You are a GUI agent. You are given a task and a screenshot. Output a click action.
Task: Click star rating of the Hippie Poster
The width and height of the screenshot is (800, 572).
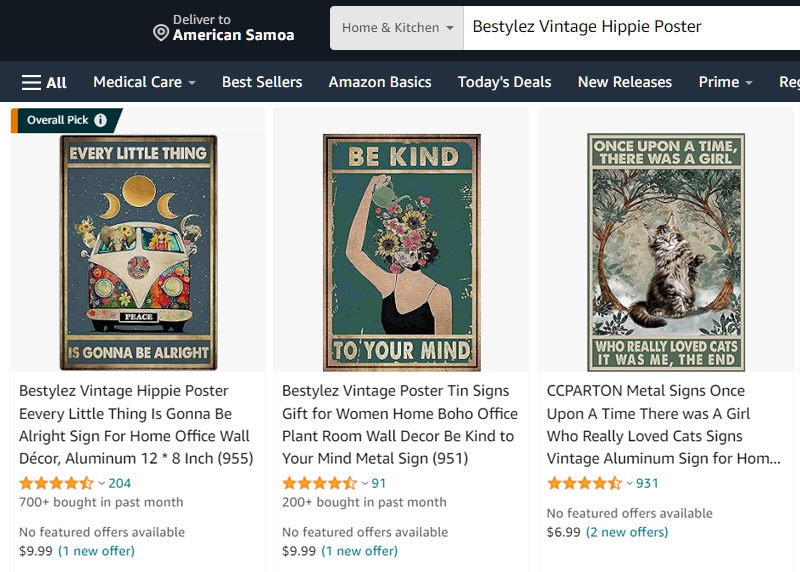click(x=56, y=483)
